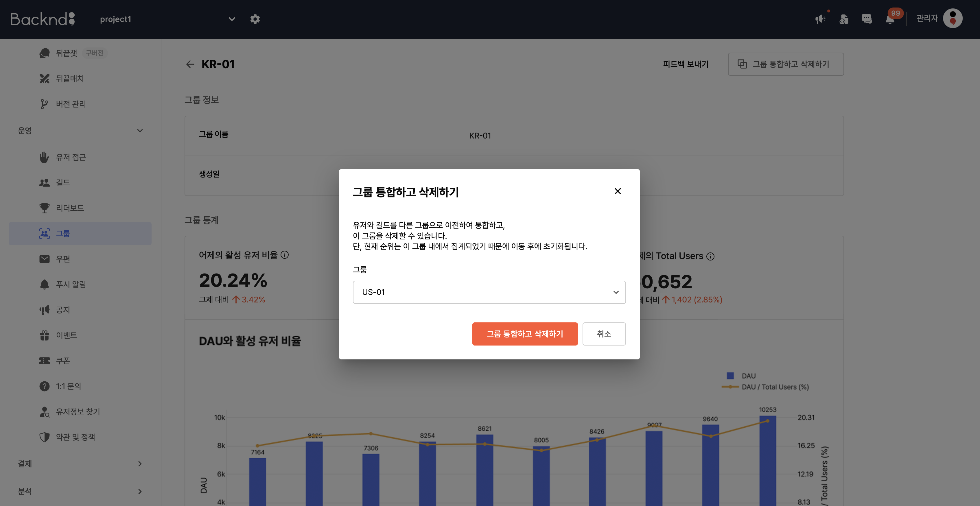Image resolution: width=980 pixels, height=506 pixels.
Task: Click the 10253 DAU bar in chart
Action: tap(767, 461)
